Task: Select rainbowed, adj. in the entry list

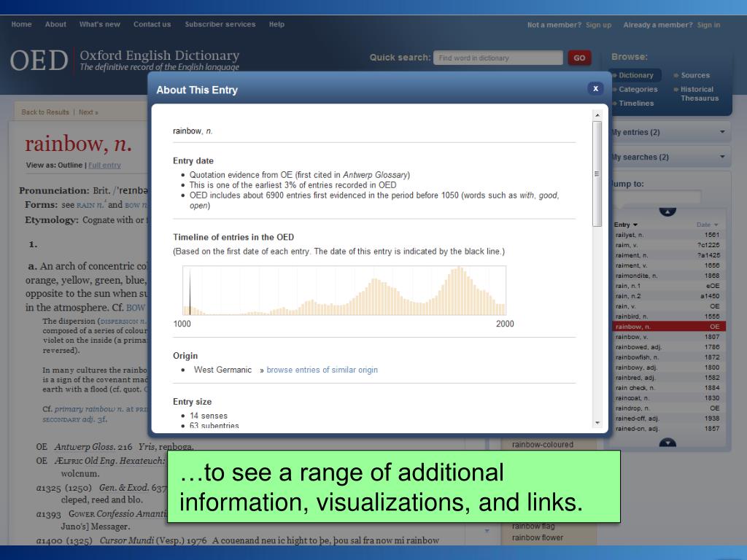Action: point(669,347)
